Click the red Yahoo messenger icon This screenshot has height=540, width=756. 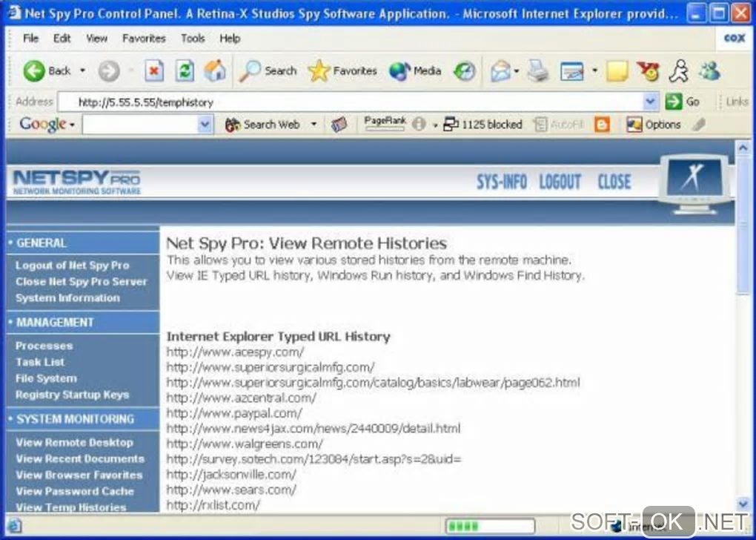click(x=648, y=71)
